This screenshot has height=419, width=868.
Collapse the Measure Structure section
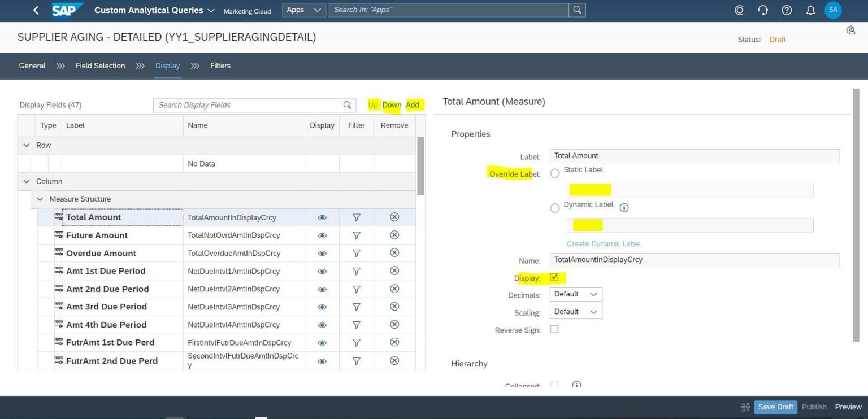tap(40, 199)
